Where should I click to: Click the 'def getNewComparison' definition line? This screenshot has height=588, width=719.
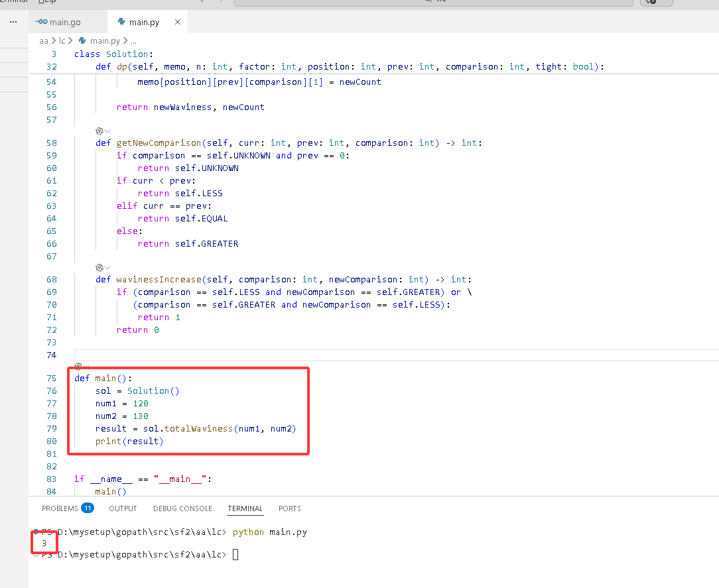(x=289, y=143)
